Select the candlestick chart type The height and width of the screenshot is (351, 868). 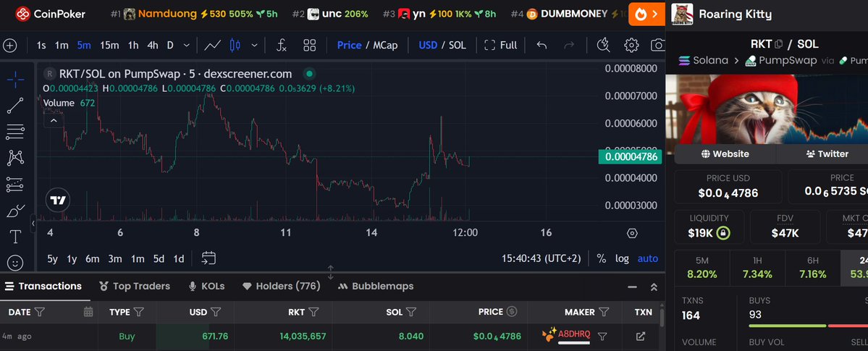pyautogui.click(x=235, y=46)
